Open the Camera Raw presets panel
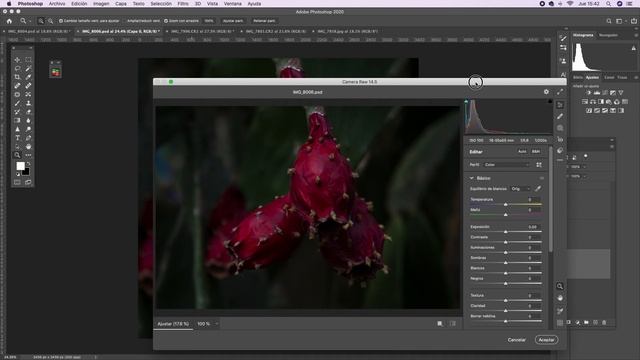This screenshot has width=640, height=360. (x=560, y=151)
